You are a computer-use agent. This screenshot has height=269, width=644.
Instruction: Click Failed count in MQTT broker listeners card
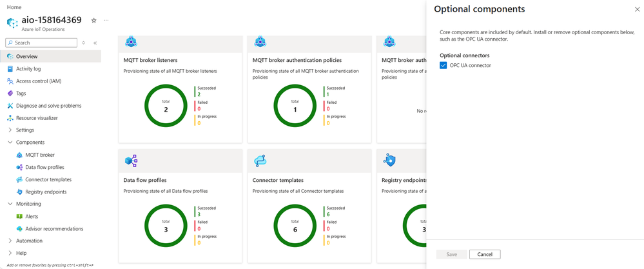(x=200, y=109)
